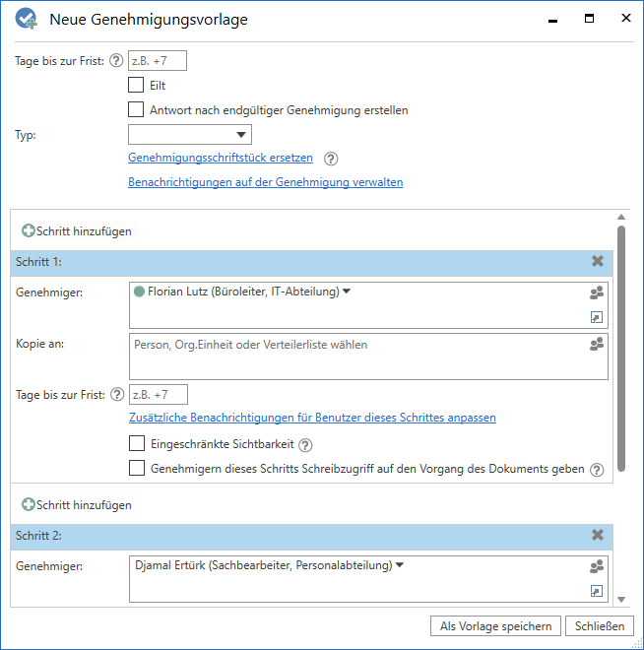Image resolution: width=644 pixels, height=650 pixels.
Task: Remove Schritt 1 with its X icon
Action: [x=598, y=262]
